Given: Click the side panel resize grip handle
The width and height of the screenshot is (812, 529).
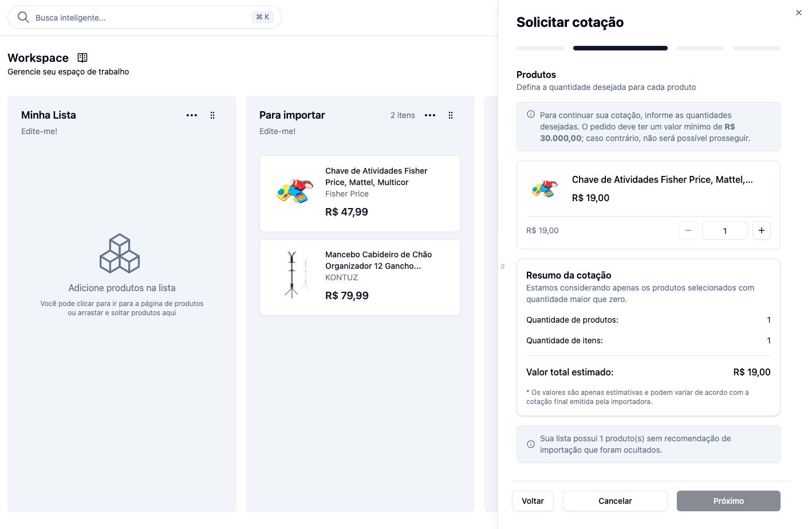Looking at the screenshot, I should pos(503,267).
